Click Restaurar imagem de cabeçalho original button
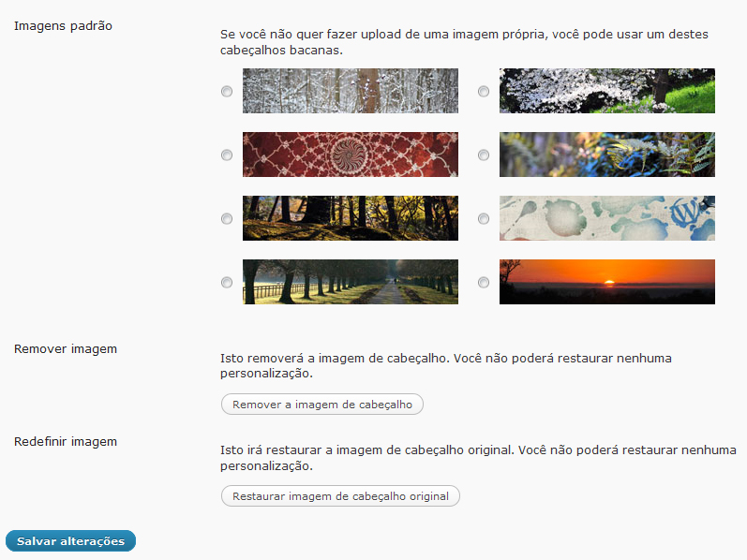 [340, 496]
